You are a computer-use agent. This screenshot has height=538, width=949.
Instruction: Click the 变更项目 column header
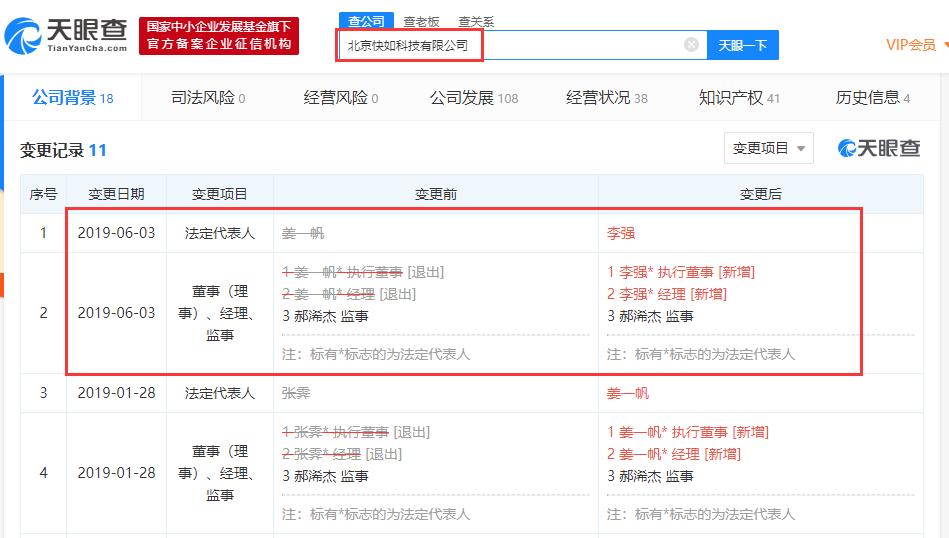click(x=219, y=194)
